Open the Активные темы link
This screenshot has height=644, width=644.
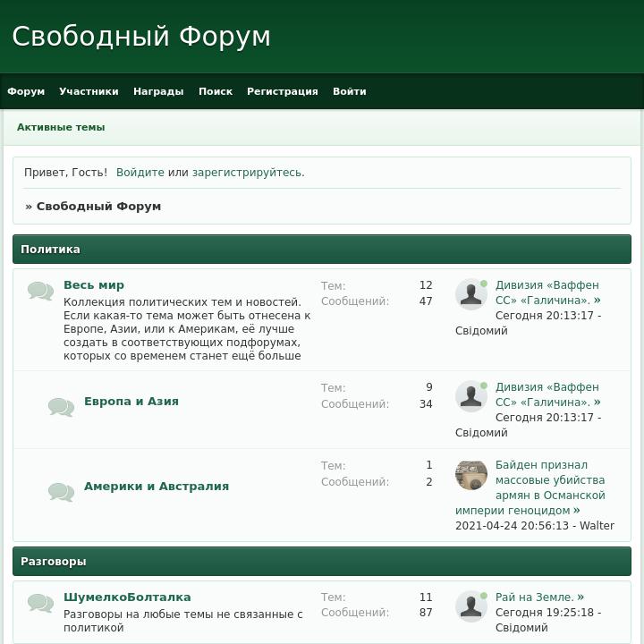61,127
